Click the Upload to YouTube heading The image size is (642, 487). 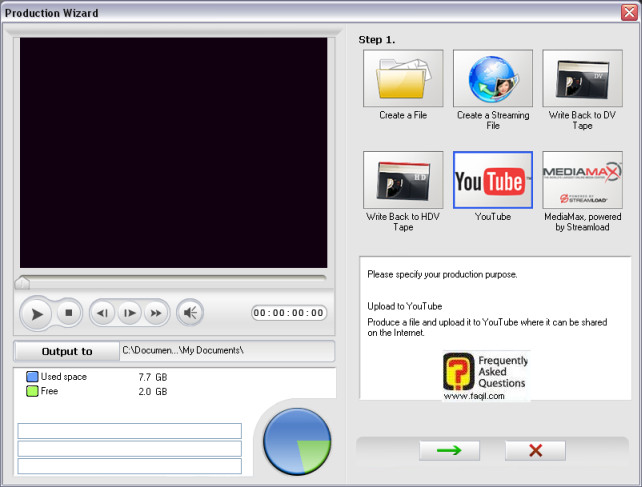tap(405, 306)
